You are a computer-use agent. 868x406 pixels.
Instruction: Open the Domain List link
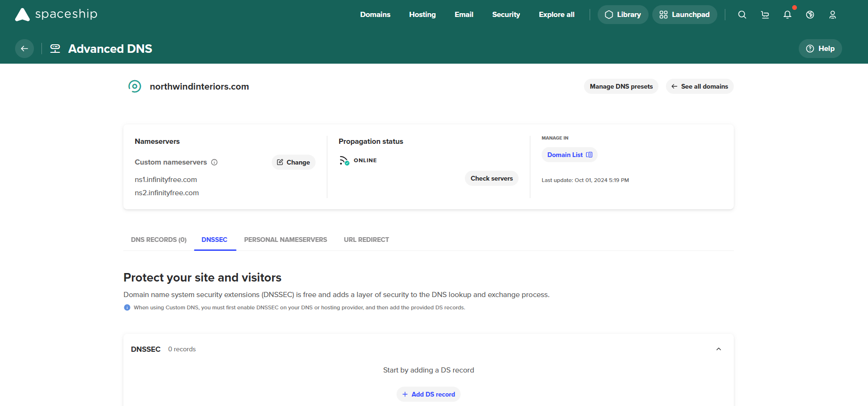pos(569,155)
